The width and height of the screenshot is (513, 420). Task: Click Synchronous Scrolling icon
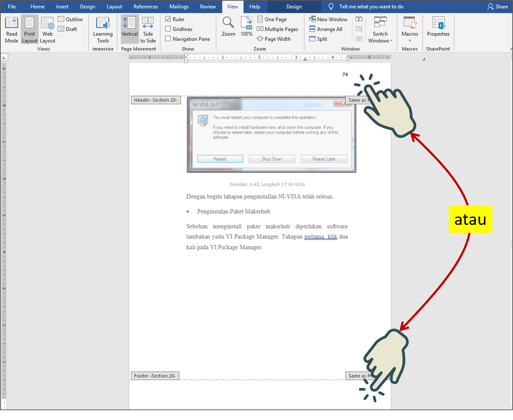359,29
